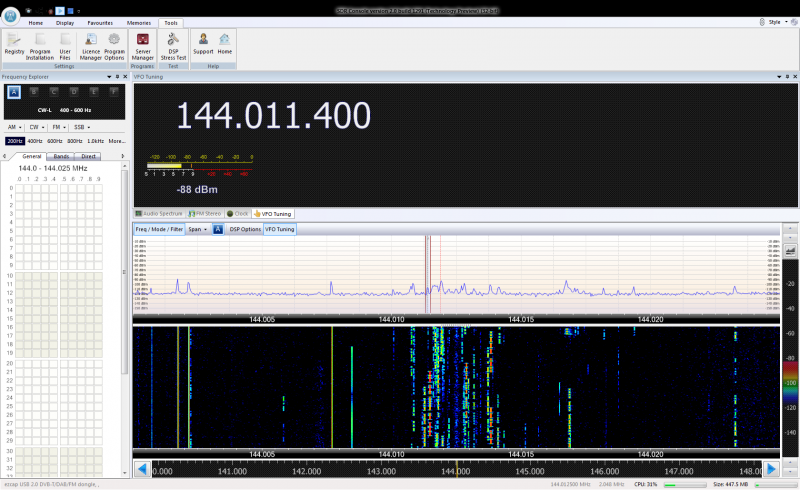Toggle the VFO Tuning toolbar button
800x490 pixels.
pos(279,229)
